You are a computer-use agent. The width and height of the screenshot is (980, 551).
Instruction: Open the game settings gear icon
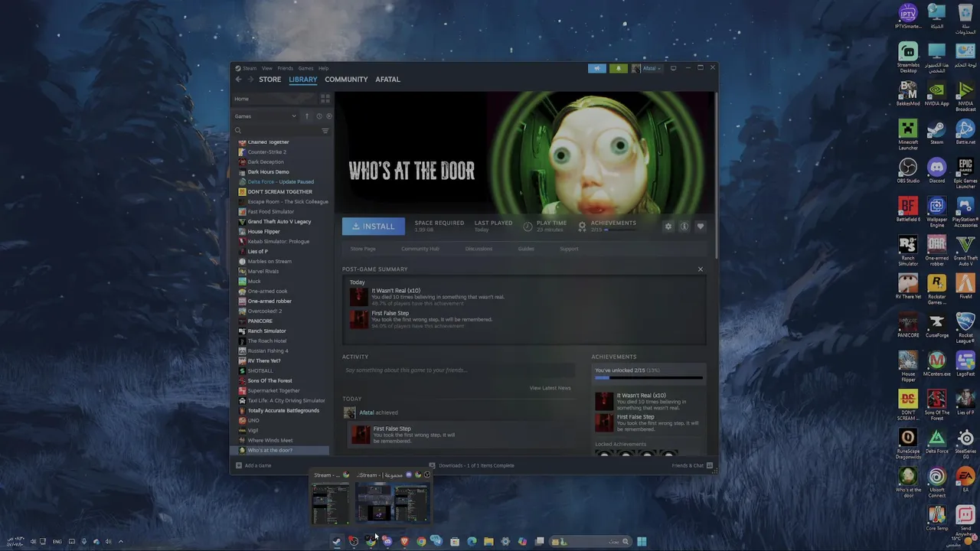tap(668, 227)
